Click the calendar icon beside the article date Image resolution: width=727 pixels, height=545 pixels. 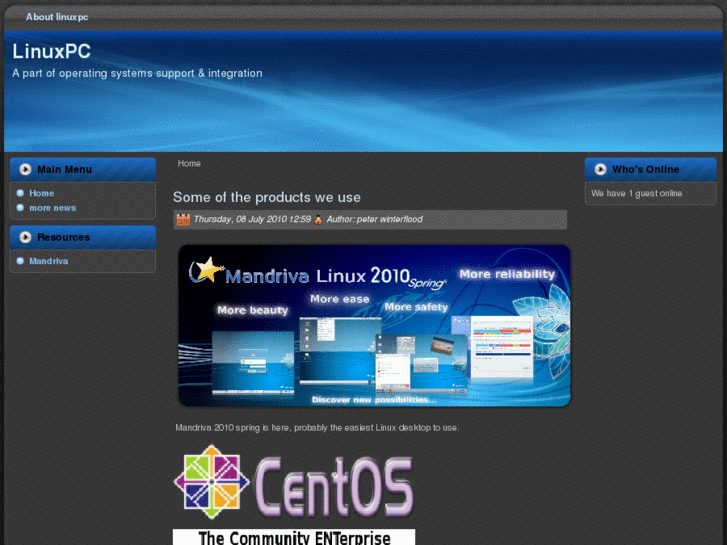point(183,219)
